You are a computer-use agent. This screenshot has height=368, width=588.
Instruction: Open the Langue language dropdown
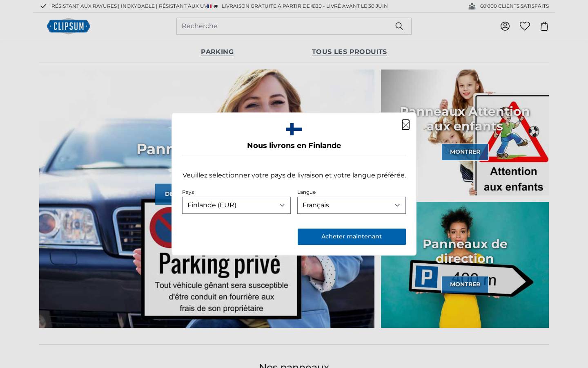[x=352, y=205]
